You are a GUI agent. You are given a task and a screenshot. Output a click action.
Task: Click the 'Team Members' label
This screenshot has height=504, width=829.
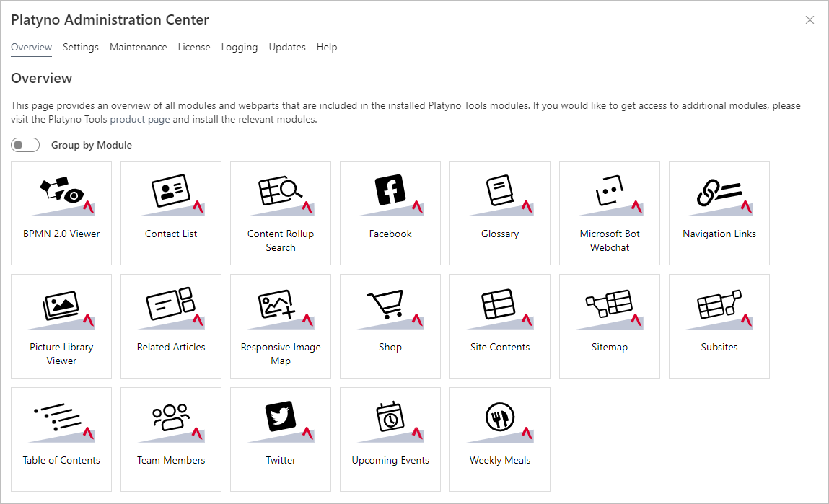[171, 460]
